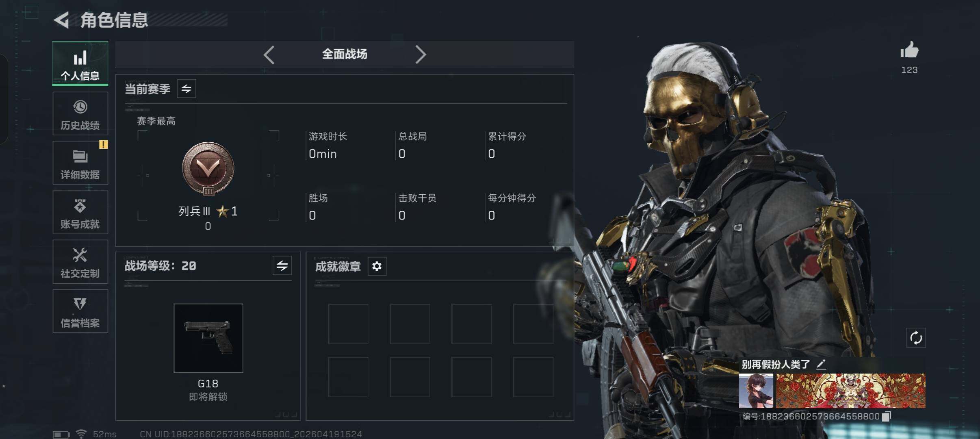Rotate character with the refresh icon
980x439 pixels.
point(916,338)
